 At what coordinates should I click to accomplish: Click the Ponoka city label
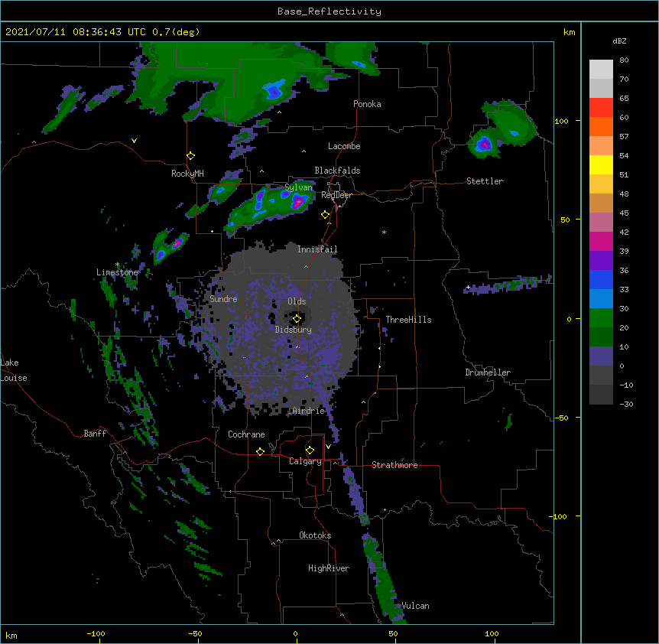pos(367,104)
